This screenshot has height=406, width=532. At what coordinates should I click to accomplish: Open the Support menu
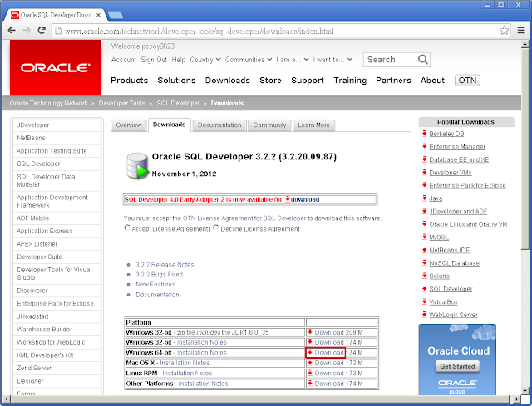tap(308, 81)
